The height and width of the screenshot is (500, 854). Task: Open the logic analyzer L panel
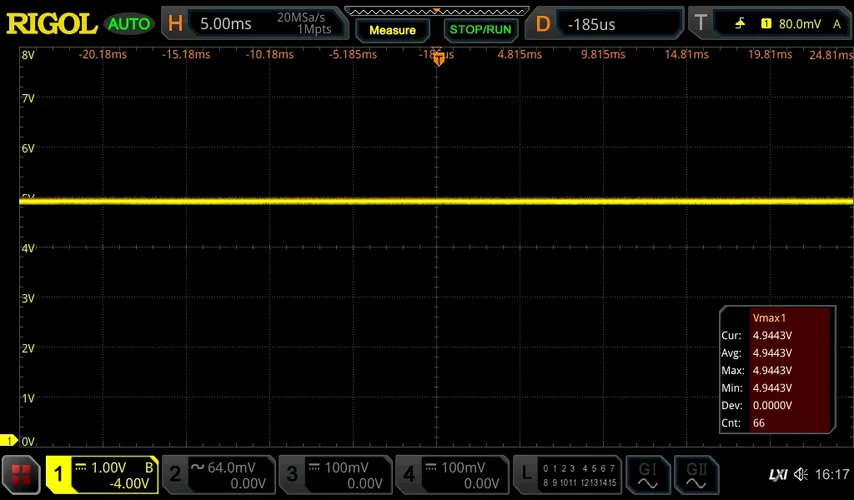(x=526, y=474)
